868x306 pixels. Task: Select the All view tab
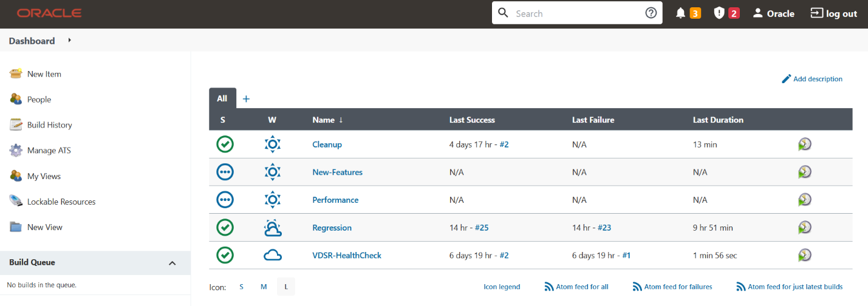pos(222,98)
